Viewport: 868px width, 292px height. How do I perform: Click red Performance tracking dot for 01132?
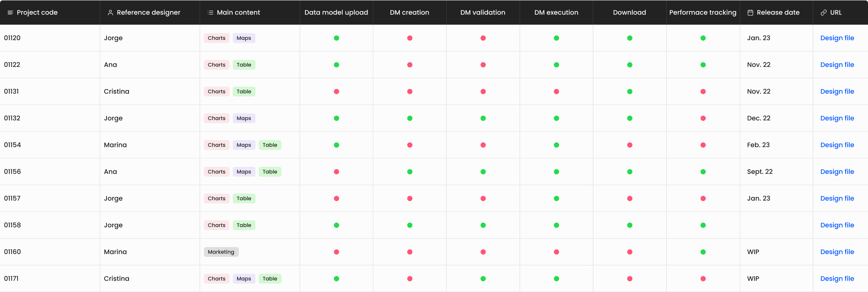pos(703,118)
